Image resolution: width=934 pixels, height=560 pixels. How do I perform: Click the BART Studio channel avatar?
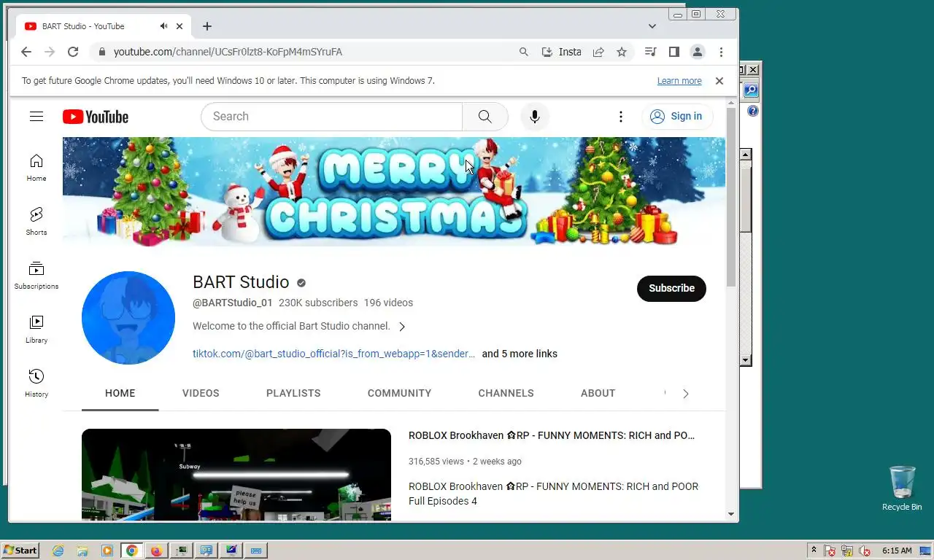(128, 318)
